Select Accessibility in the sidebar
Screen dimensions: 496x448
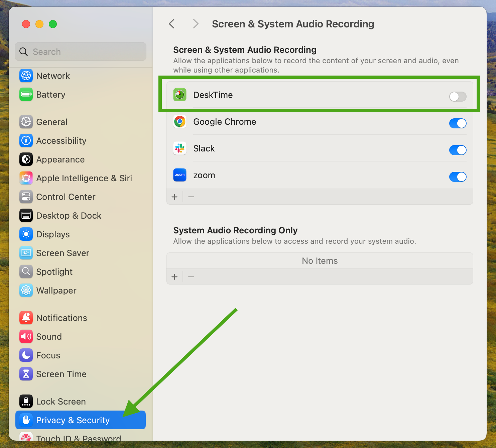(61, 141)
